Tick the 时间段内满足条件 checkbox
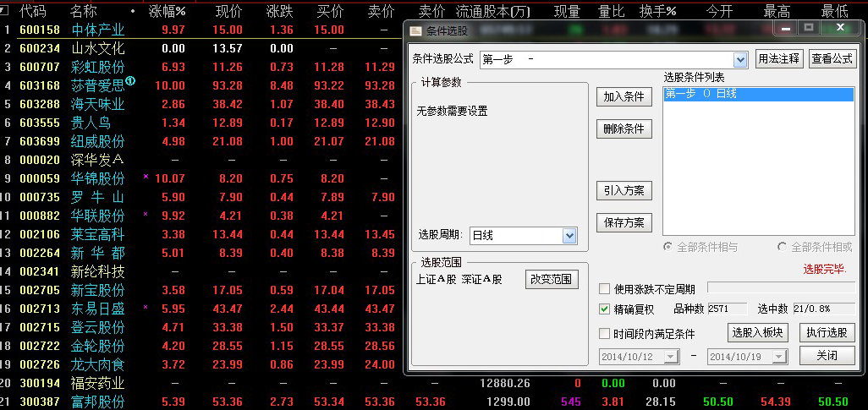Screen dimensions: 868x410 click(604, 333)
